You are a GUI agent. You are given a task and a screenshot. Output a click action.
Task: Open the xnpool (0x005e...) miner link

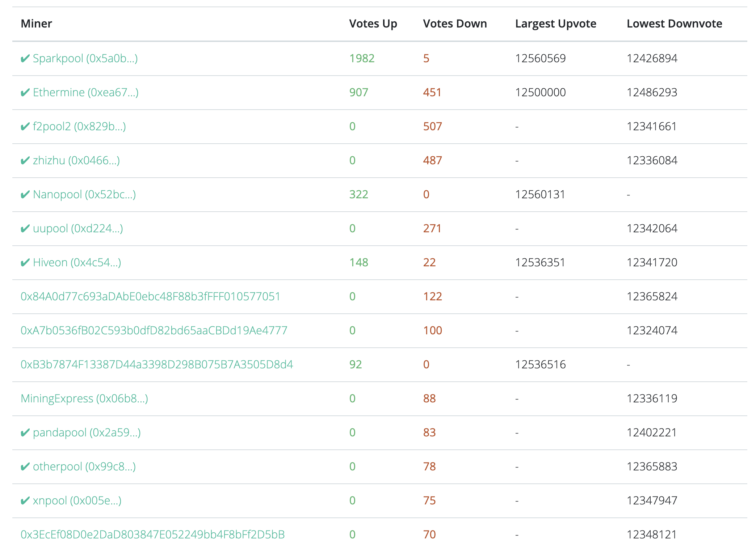coord(77,500)
